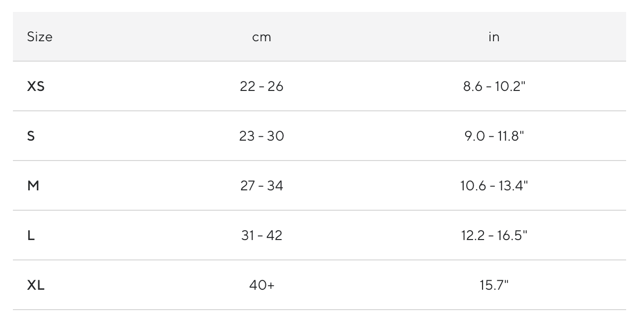Click the divider line beneath the XL row

coord(320,310)
